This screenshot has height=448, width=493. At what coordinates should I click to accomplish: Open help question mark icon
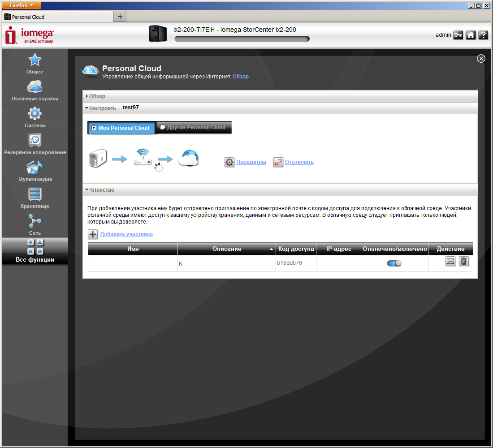pyautogui.click(x=483, y=35)
